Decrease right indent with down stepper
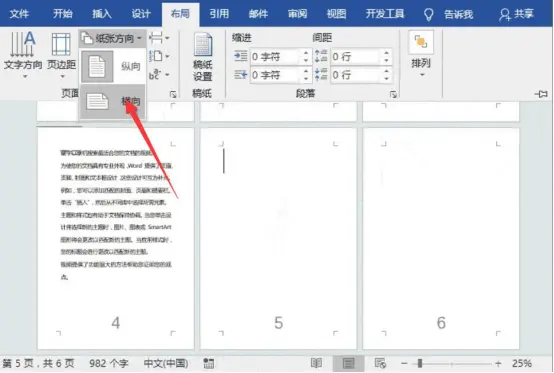The height and width of the screenshot is (373, 554). click(306, 79)
